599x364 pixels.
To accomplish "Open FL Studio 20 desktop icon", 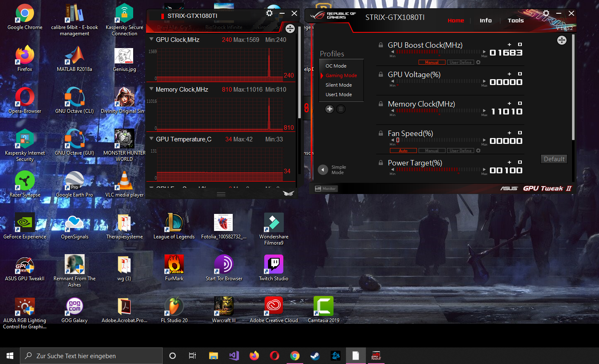I will [x=174, y=310].
